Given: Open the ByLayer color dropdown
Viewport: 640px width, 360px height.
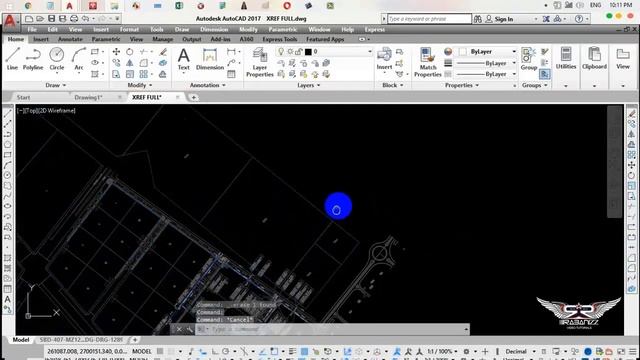Looking at the screenshot, I should point(514,51).
